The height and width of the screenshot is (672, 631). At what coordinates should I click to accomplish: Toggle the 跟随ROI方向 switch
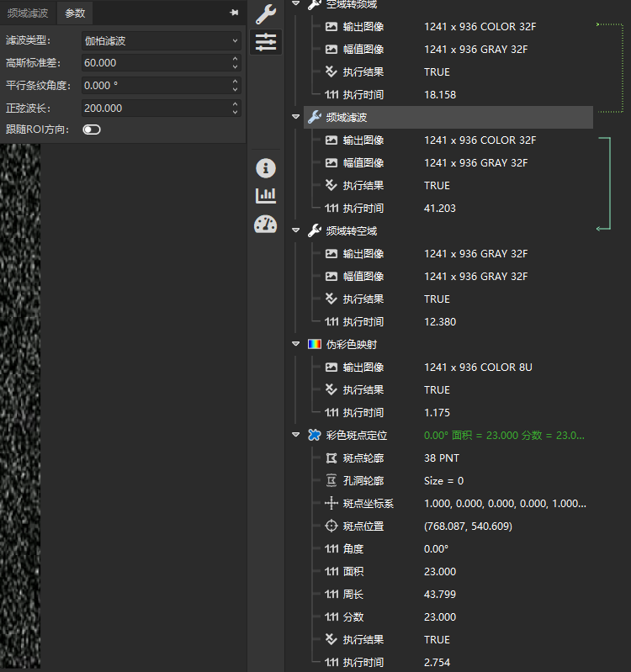pos(91,130)
